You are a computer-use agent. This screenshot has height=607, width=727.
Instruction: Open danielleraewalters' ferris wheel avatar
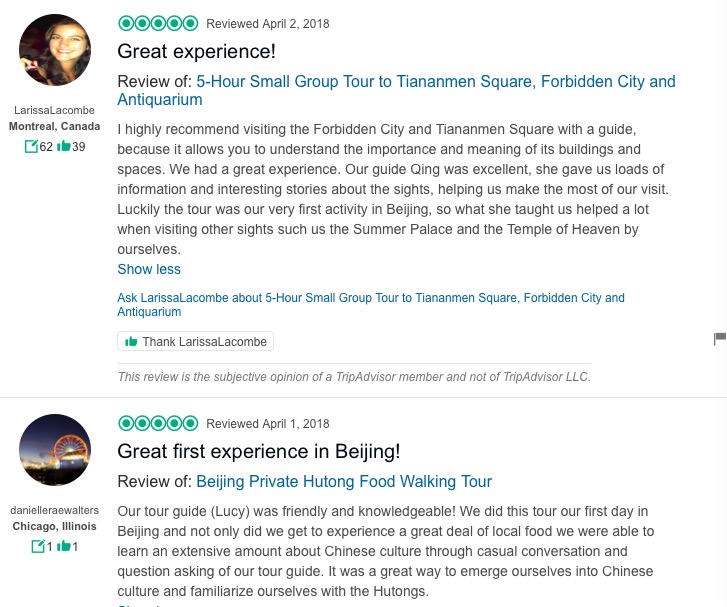[x=55, y=450]
